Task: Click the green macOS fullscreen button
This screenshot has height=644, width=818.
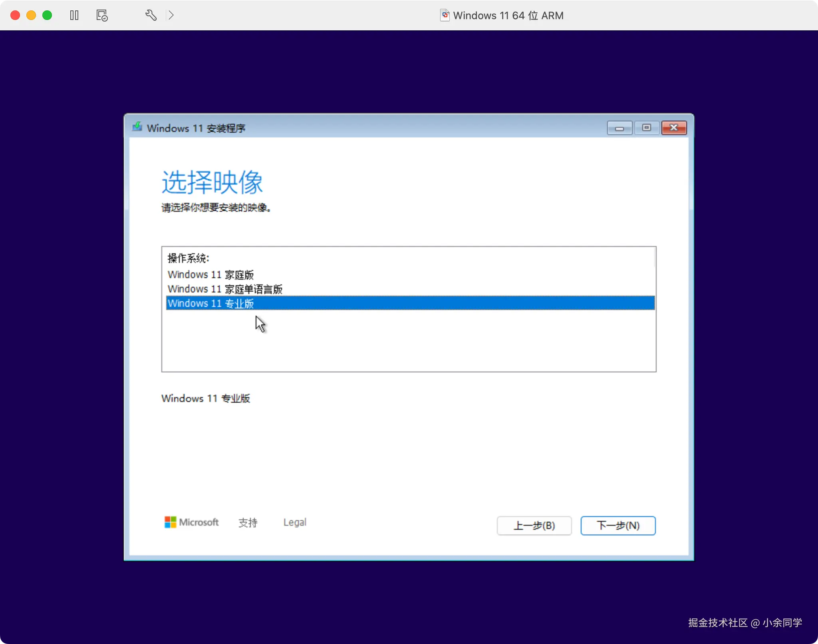Action: tap(47, 15)
